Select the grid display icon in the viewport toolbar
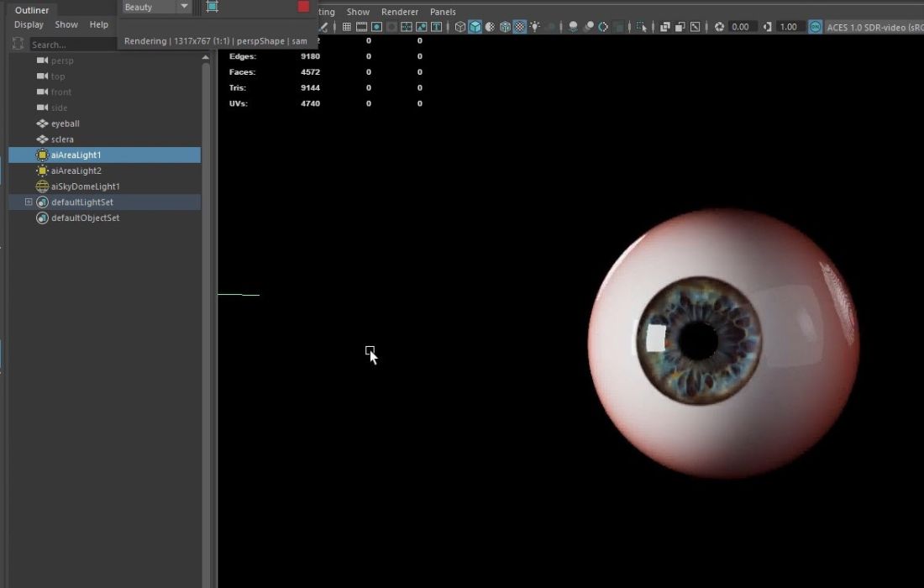Viewport: 924px width, 588px height. [x=347, y=27]
